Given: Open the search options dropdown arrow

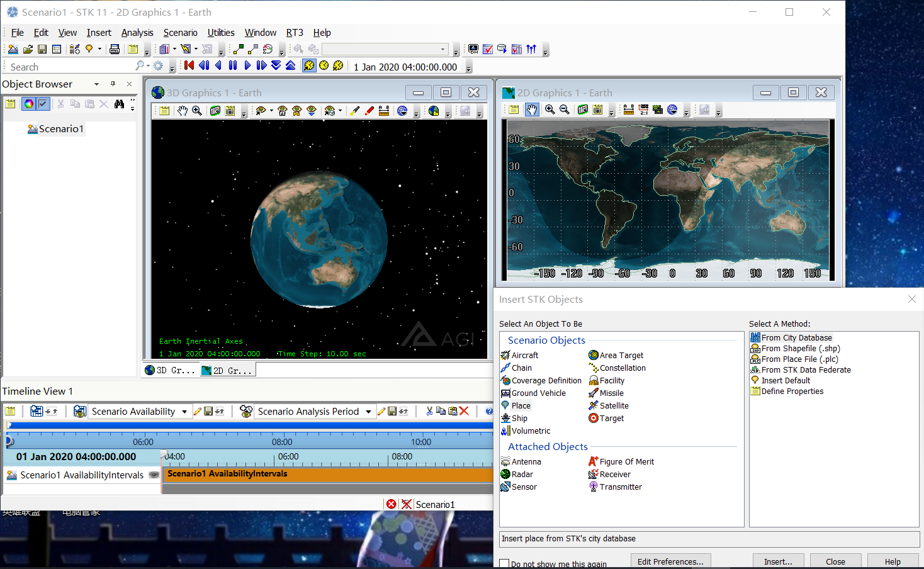Looking at the screenshot, I should [148, 66].
